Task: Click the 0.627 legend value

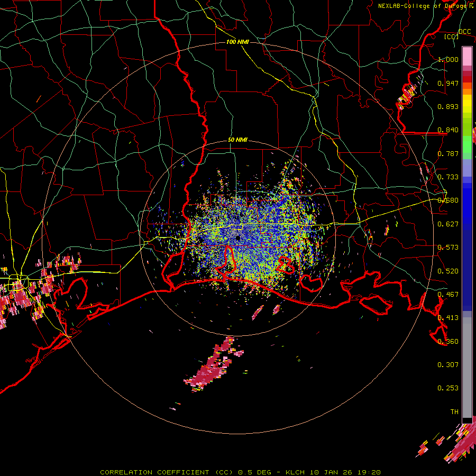Action: [448, 224]
